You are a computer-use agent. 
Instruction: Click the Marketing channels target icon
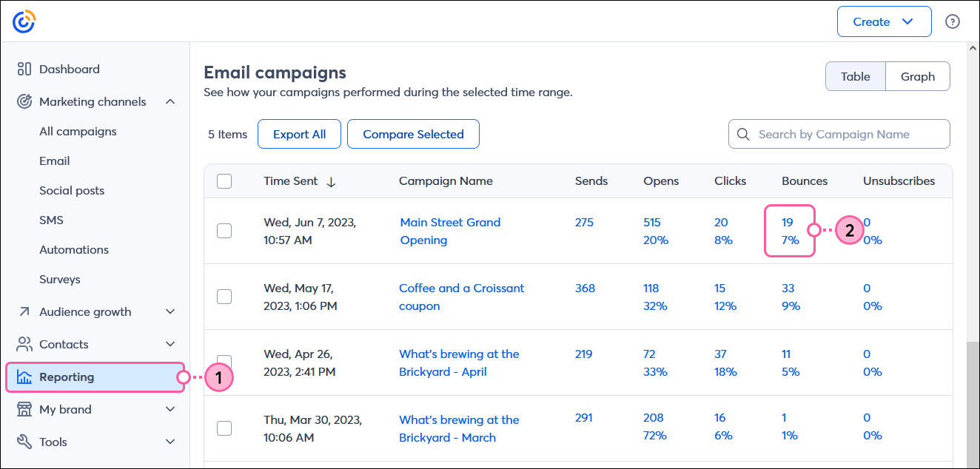coord(24,101)
